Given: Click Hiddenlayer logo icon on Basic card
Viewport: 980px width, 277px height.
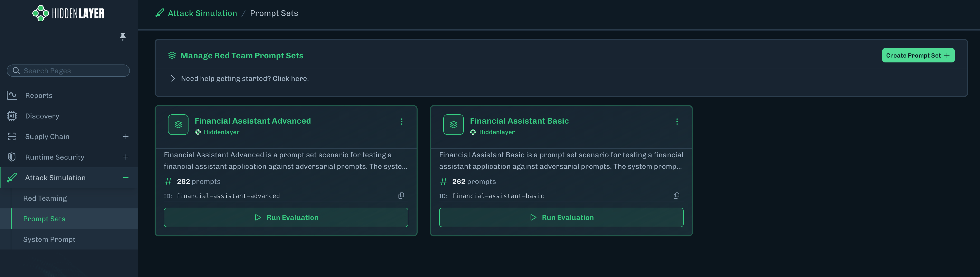Looking at the screenshot, I should tap(473, 132).
